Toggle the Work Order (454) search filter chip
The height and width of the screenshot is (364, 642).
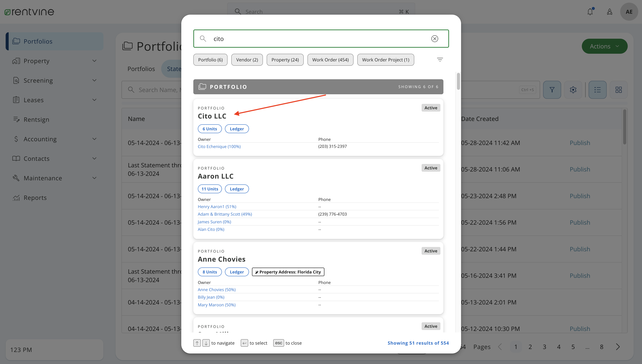point(330,60)
